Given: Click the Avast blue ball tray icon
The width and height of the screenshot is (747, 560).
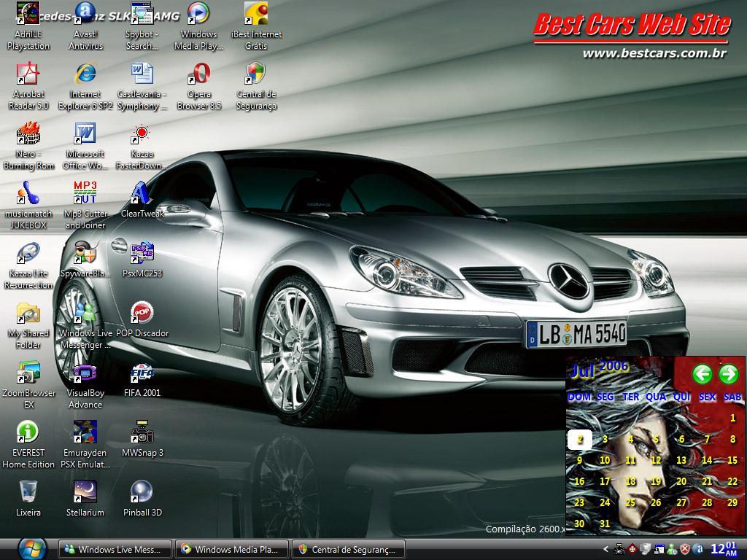Looking at the screenshot, I should pyautogui.click(x=698, y=549).
